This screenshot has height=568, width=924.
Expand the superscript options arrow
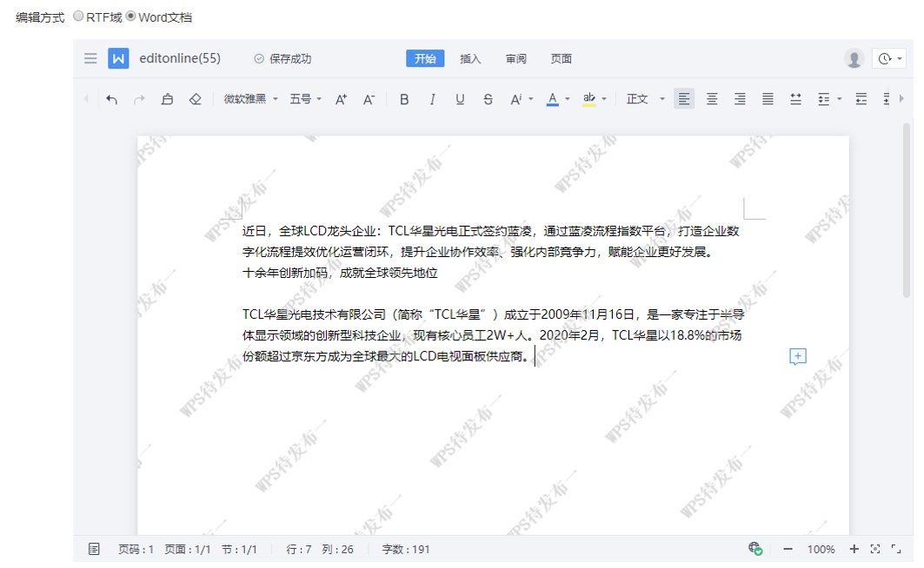[x=531, y=100]
